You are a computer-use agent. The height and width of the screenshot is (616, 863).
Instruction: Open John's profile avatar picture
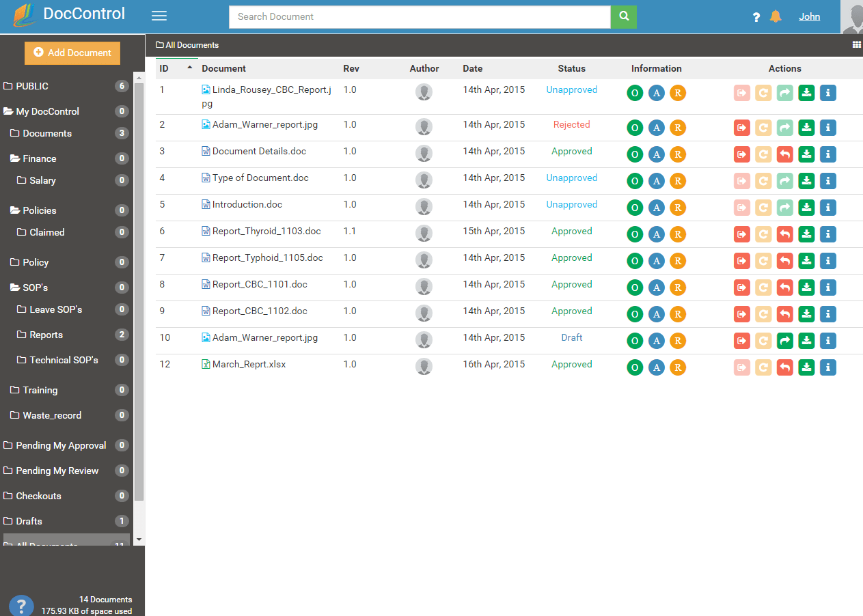point(851,16)
